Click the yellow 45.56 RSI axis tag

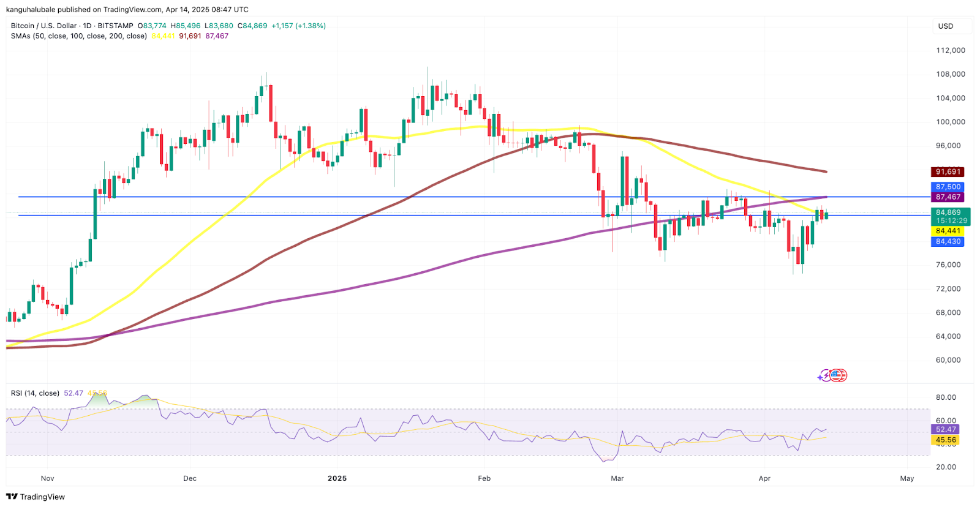point(946,440)
